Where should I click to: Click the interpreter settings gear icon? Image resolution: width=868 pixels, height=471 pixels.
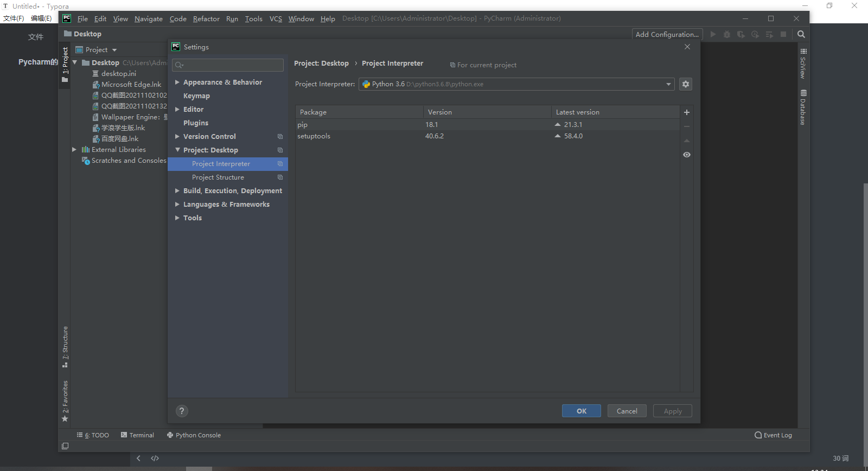click(x=686, y=84)
